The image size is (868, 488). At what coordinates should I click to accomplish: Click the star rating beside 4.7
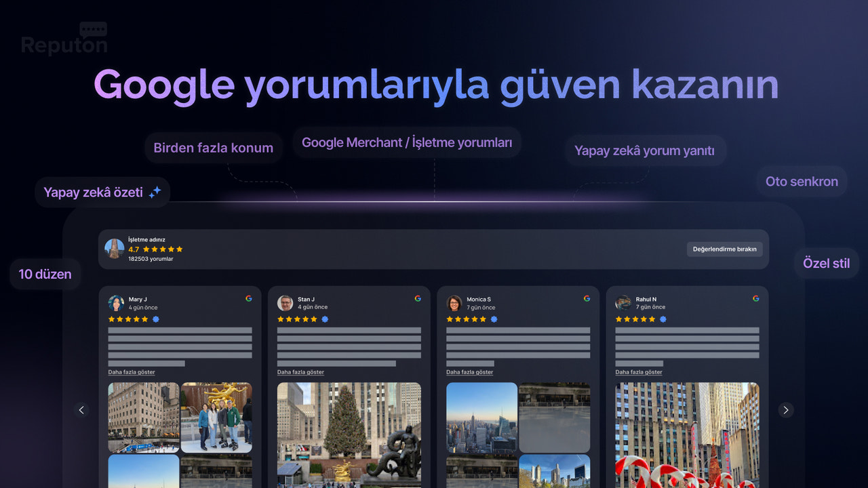point(163,249)
